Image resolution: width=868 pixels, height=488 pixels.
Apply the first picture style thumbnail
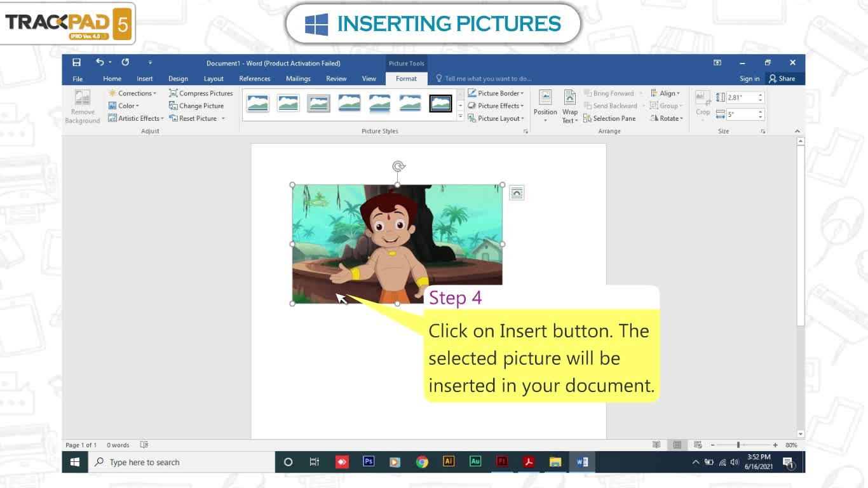tap(257, 103)
